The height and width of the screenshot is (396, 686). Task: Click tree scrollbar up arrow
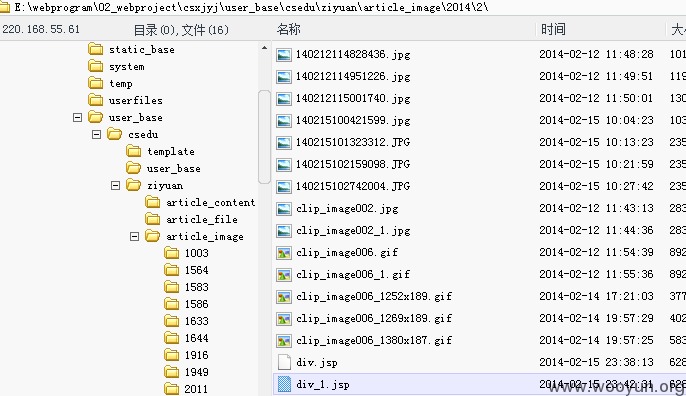click(264, 48)
